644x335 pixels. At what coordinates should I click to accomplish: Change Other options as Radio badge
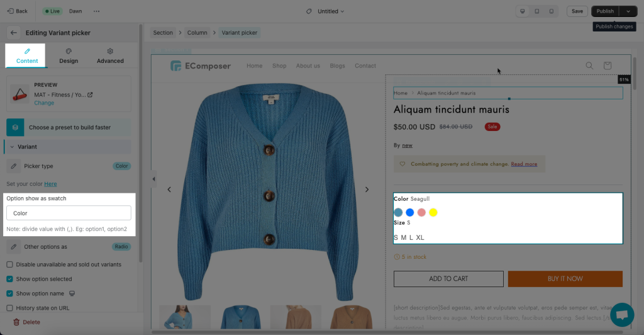click(x=121, y=247)
